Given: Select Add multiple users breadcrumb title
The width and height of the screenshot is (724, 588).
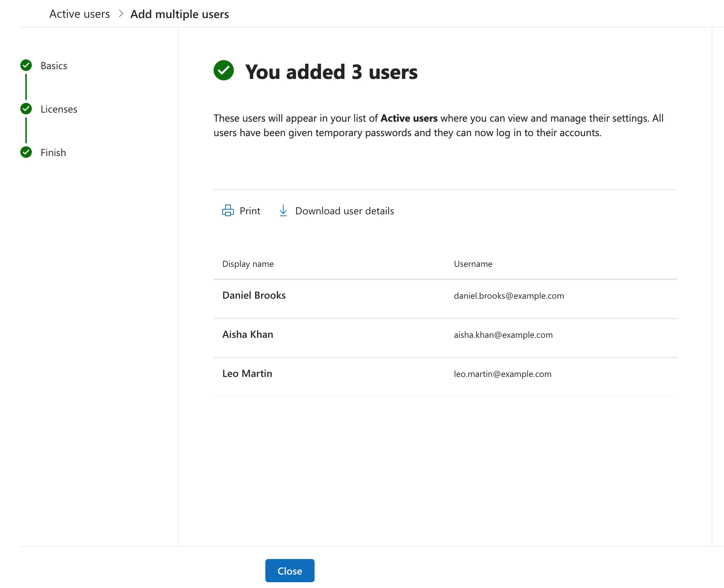Looking at the screenshot, I should (x=180, y=14).
